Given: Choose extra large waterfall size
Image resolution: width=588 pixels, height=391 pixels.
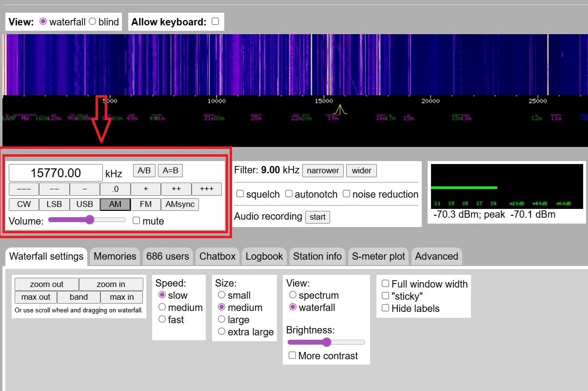Looking at the screenshot, I should pos(222,331).
